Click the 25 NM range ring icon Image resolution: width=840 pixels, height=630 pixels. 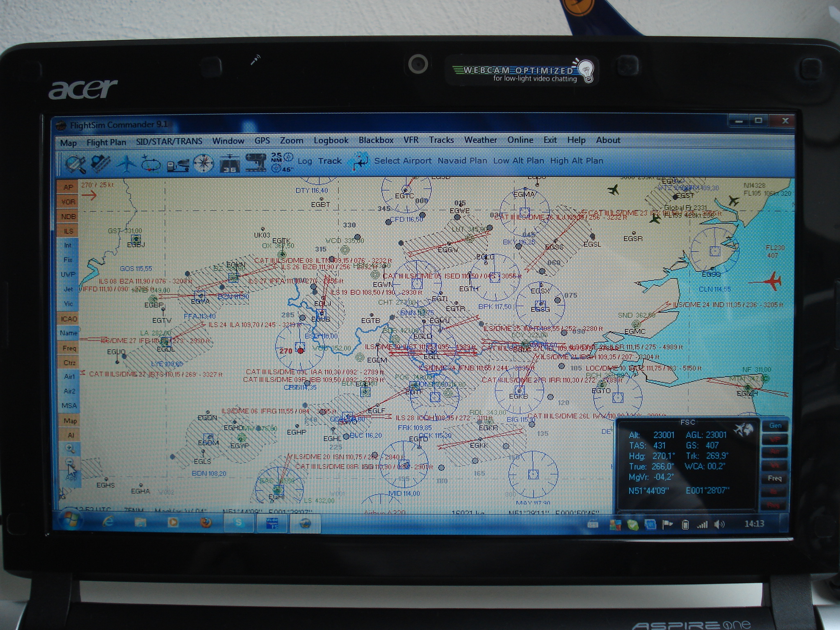[282, 162]
